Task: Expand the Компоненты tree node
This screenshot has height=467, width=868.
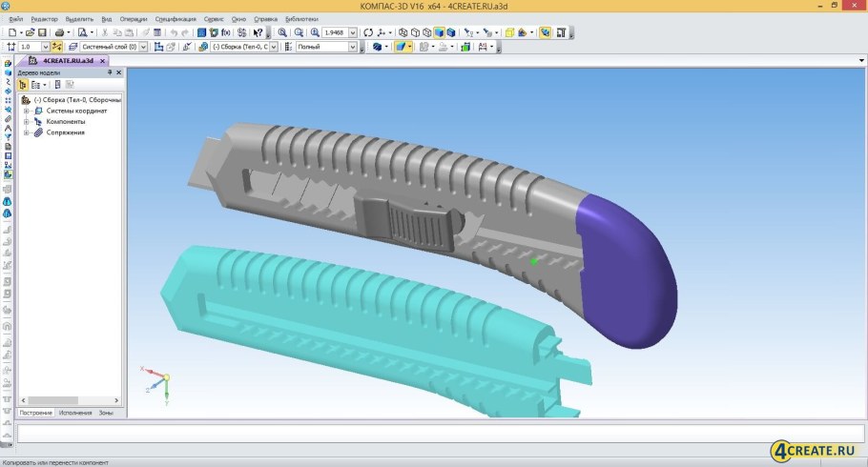Action: [26, 122]
